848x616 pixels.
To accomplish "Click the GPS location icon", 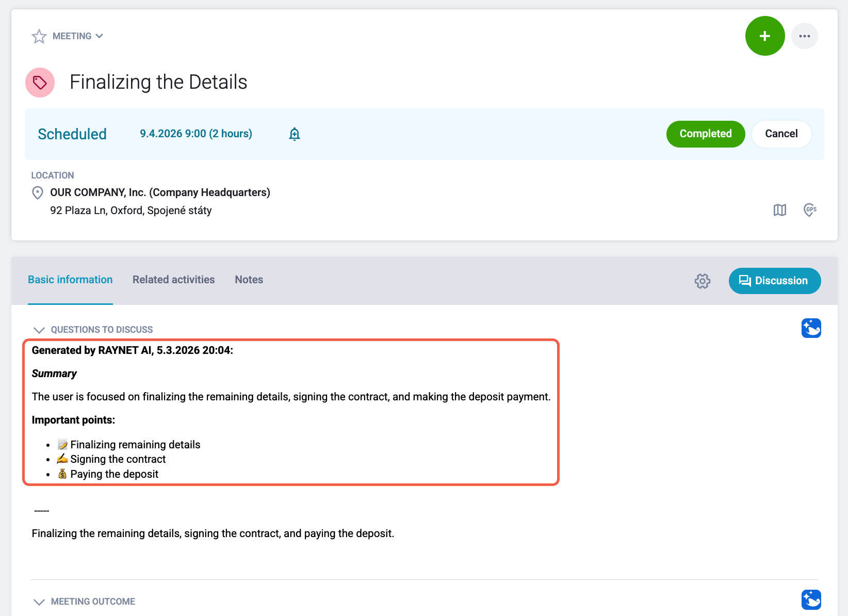I will point(810,210).
